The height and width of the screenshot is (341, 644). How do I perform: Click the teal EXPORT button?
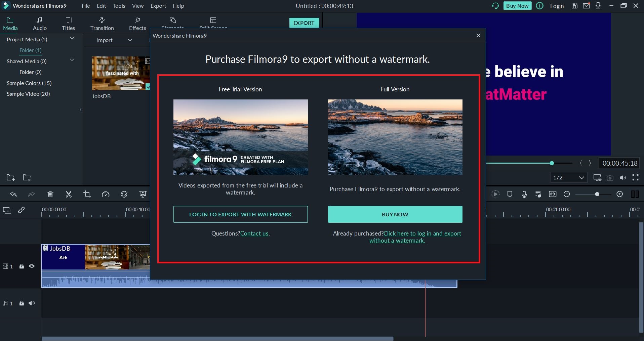click(304, 23)
